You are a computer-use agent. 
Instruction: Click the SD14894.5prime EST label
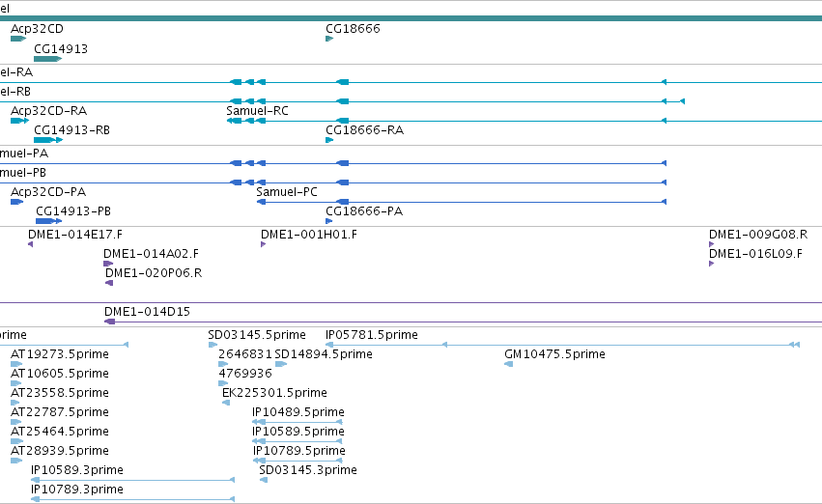324,354
